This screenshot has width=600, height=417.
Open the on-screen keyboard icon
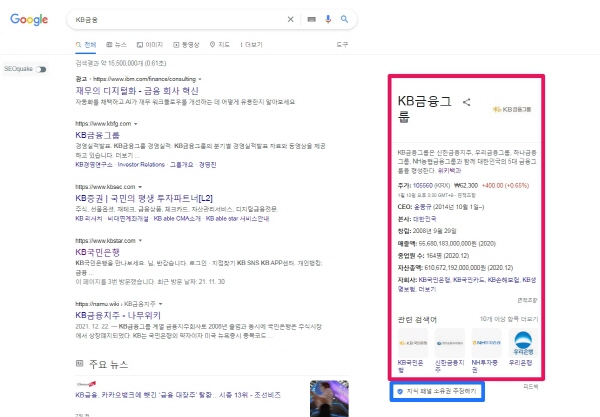311,19
